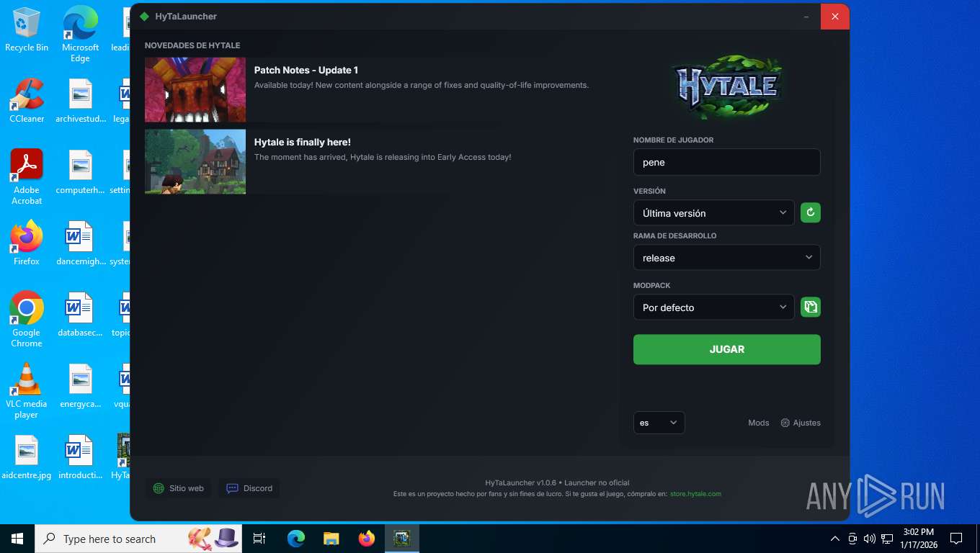980x553 pixels.
Task: Click the Hytale logo image
Action: click(726, 86)
